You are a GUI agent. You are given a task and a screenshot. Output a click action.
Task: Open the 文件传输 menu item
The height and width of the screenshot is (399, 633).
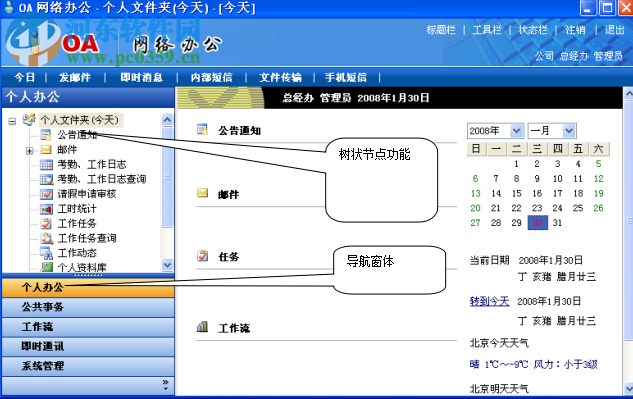[280, 77]
